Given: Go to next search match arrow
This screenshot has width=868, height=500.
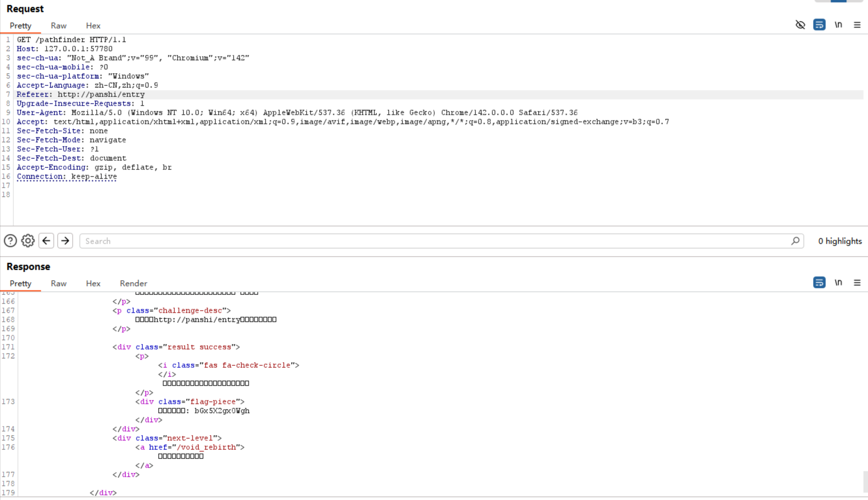Looking at the screenshot, I should coord(65,241).
